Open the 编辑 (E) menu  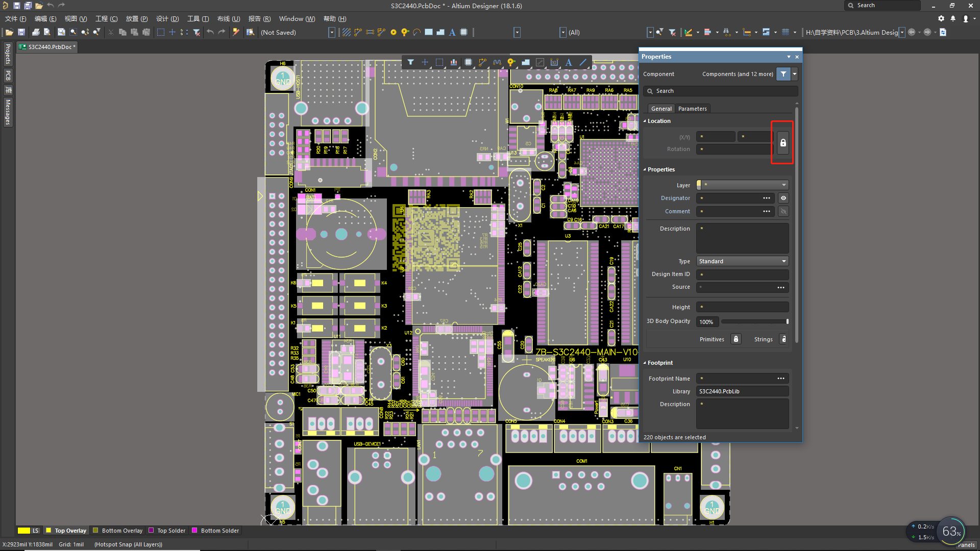[x=45, y=19]
